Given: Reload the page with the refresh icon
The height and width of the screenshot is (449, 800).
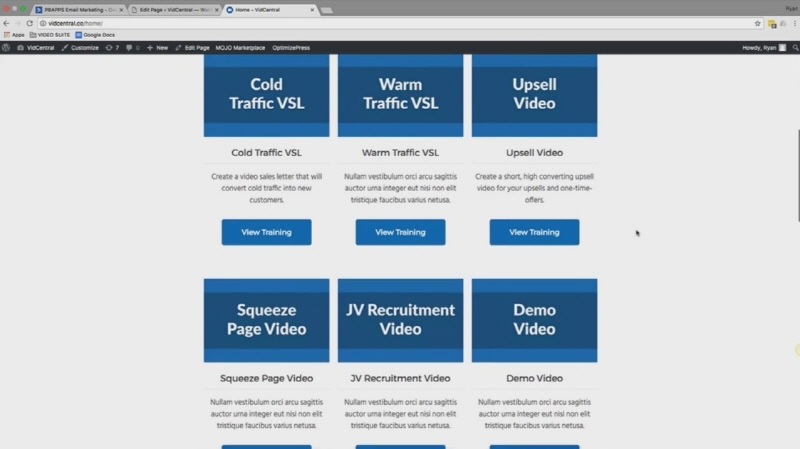Looking at the screenshot, I should (29, 23).
